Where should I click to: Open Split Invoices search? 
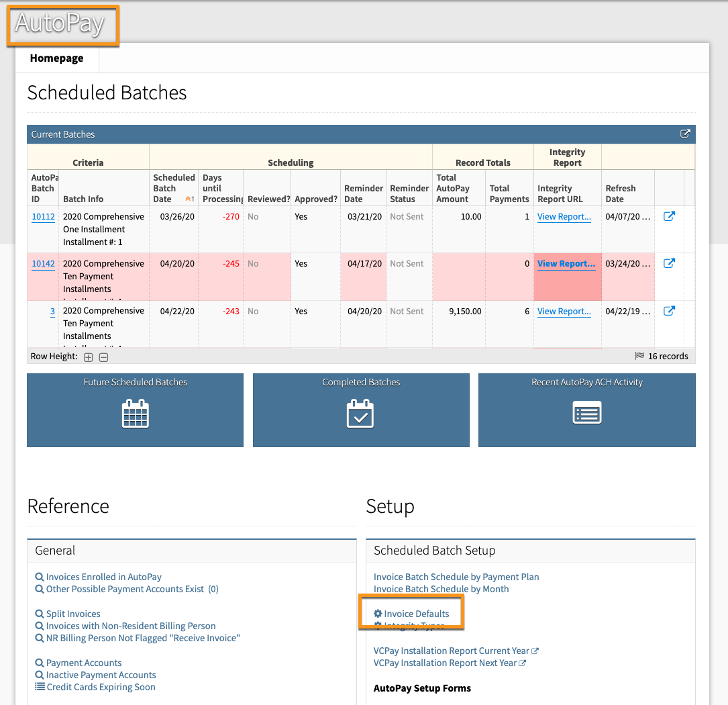[73, 614]
